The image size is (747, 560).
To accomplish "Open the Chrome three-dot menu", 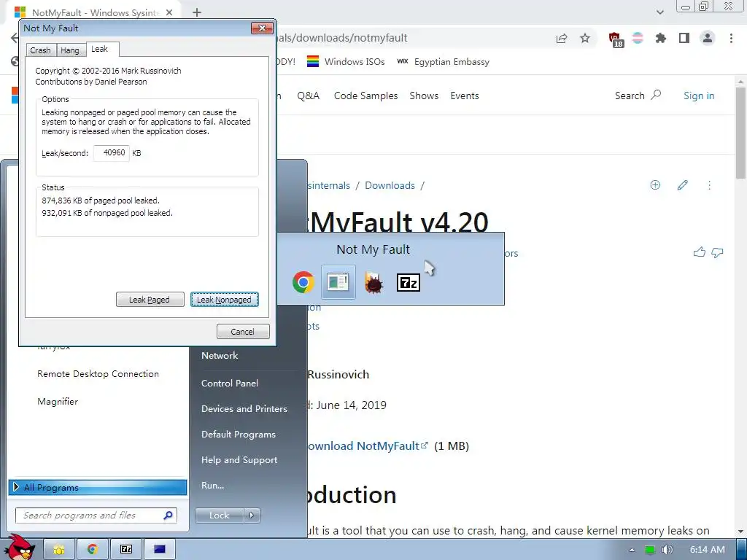I will [x=731, y=38].
